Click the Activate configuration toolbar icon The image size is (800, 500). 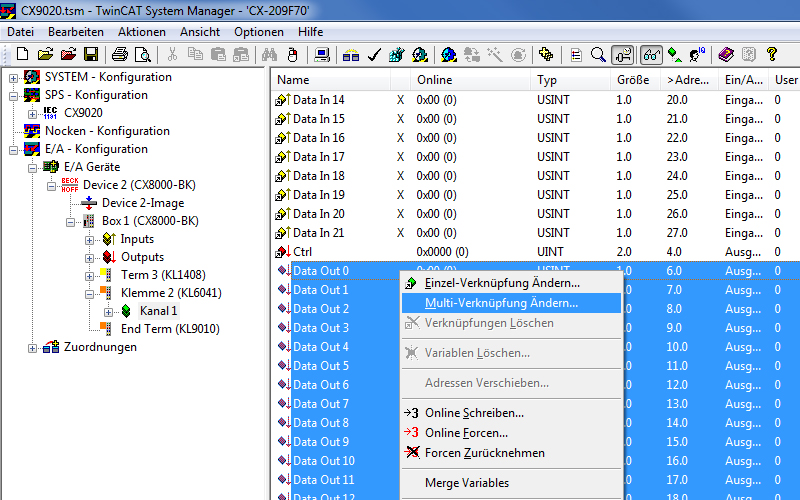396,54
